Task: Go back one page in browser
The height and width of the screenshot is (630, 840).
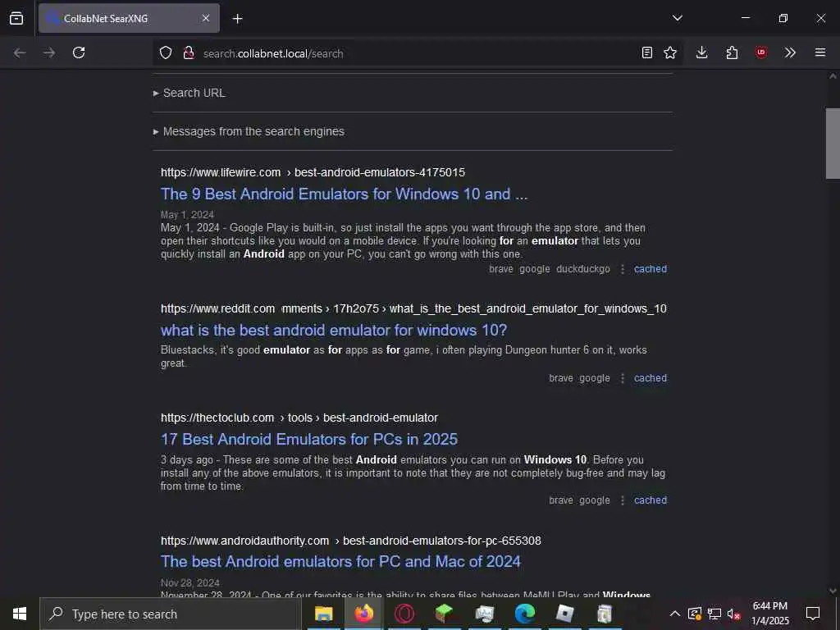Action: click(x=20, y=52)
